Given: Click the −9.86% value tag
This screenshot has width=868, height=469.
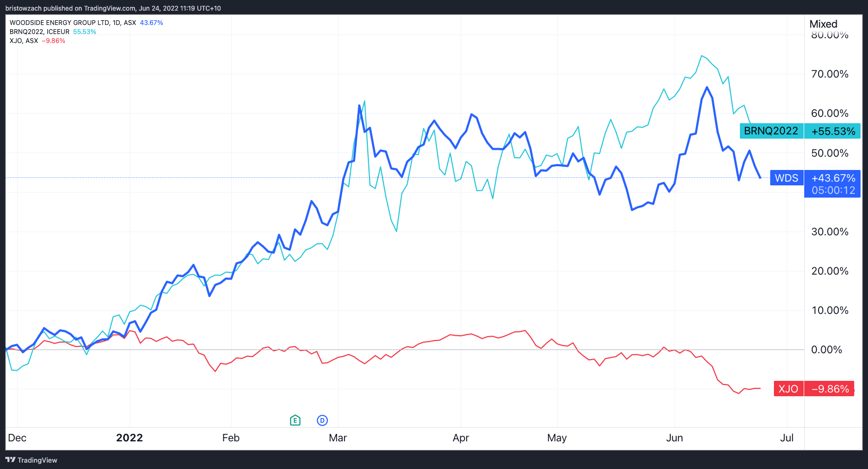Looking at the screenshot, I should [x=830, y=389].
